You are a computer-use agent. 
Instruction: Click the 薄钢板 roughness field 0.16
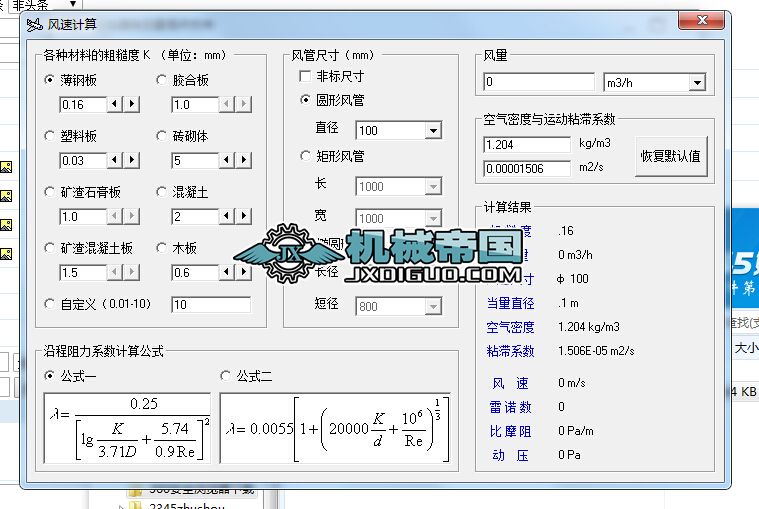click(x=83, y=105)
